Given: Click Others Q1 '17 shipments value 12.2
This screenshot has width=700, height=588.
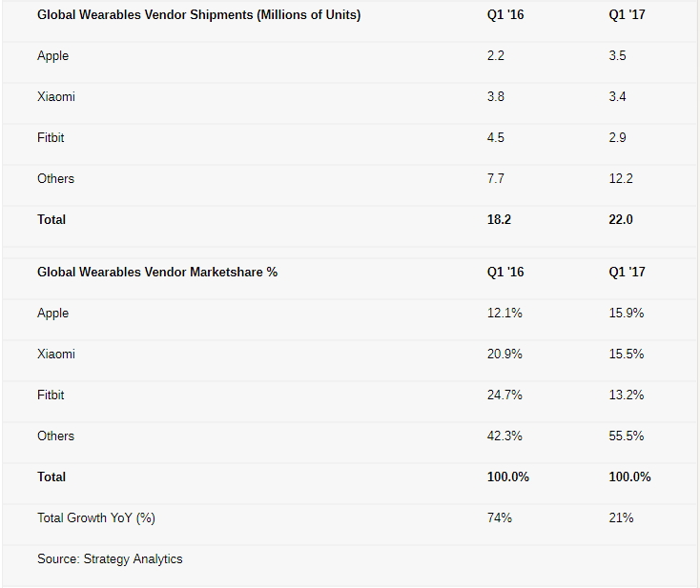Looking at the screenshot, I should click(621, 179).
